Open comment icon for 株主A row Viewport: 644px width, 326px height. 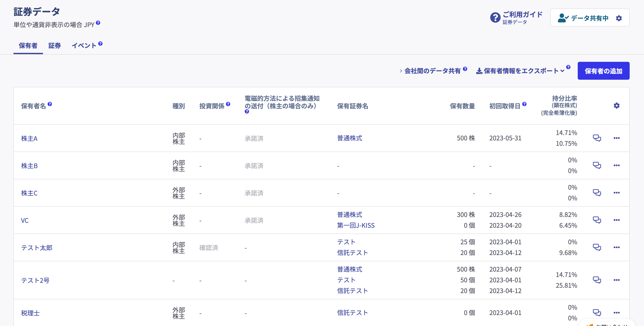coord(597,138)
